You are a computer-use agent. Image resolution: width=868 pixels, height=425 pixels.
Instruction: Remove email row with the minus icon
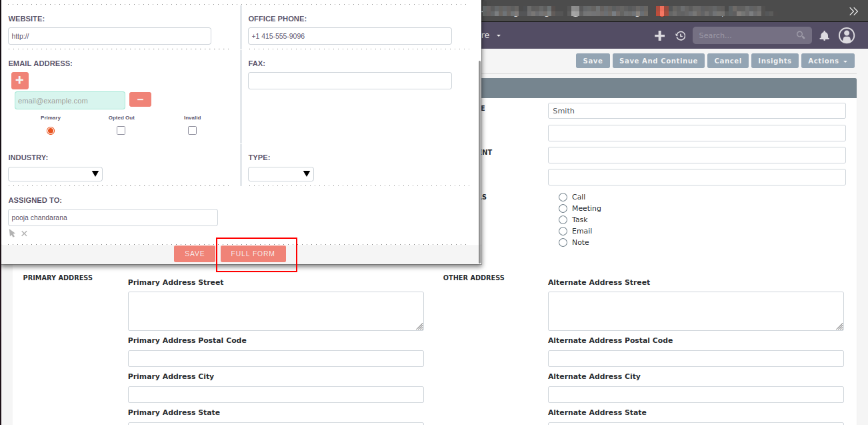[x=140, y=99]
